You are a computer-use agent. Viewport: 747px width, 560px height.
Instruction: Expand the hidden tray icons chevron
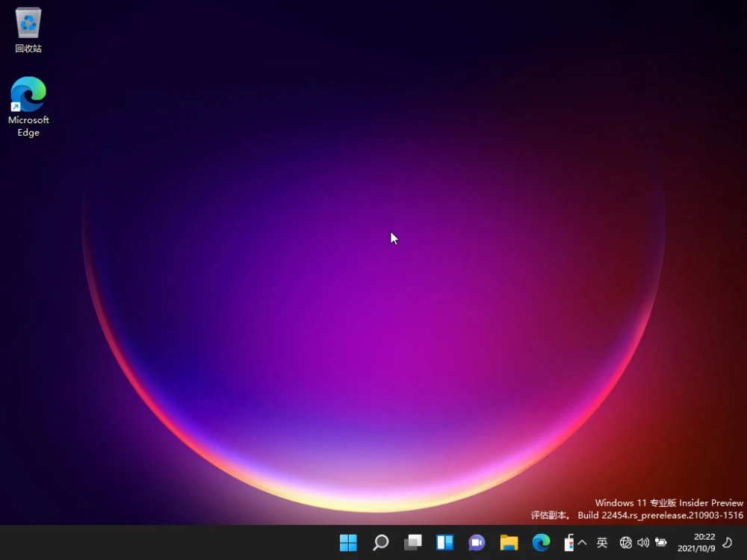583,543
